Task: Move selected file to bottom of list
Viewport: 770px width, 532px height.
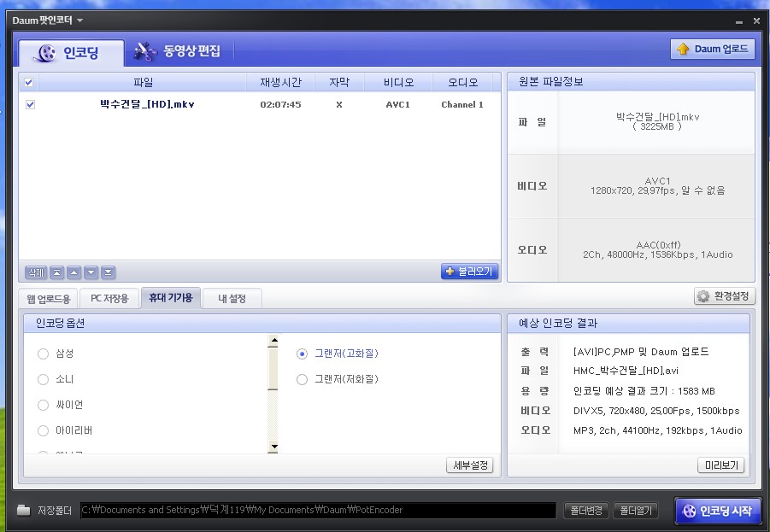Action: [108, 272]
